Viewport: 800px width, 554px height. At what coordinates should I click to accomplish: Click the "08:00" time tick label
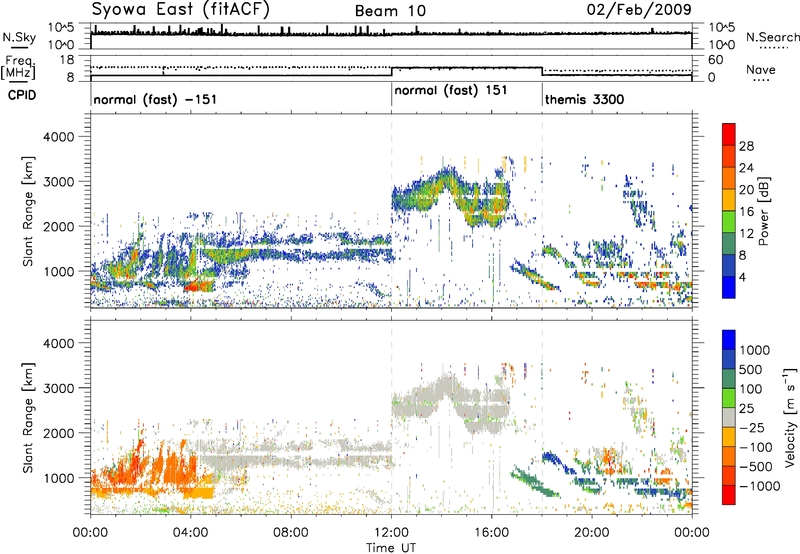click(x=291, y=533)
